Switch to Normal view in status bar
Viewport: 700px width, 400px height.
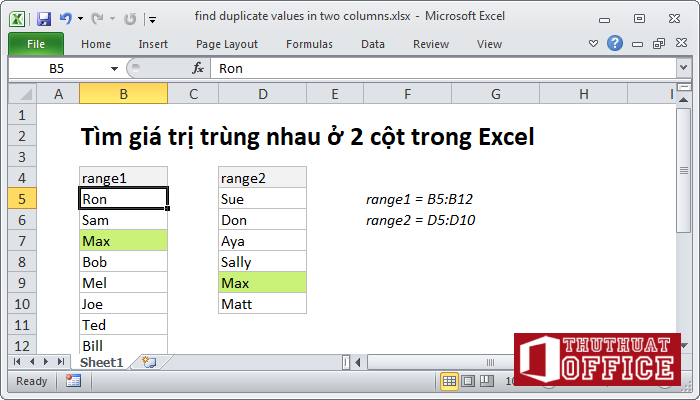point(450,381)
